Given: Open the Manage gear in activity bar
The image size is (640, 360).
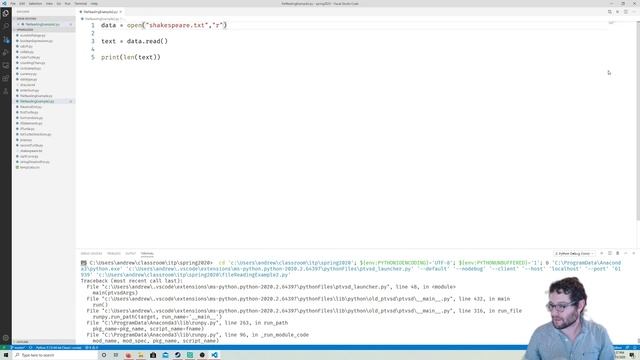Looking at the screenshot, I should 6,338.
